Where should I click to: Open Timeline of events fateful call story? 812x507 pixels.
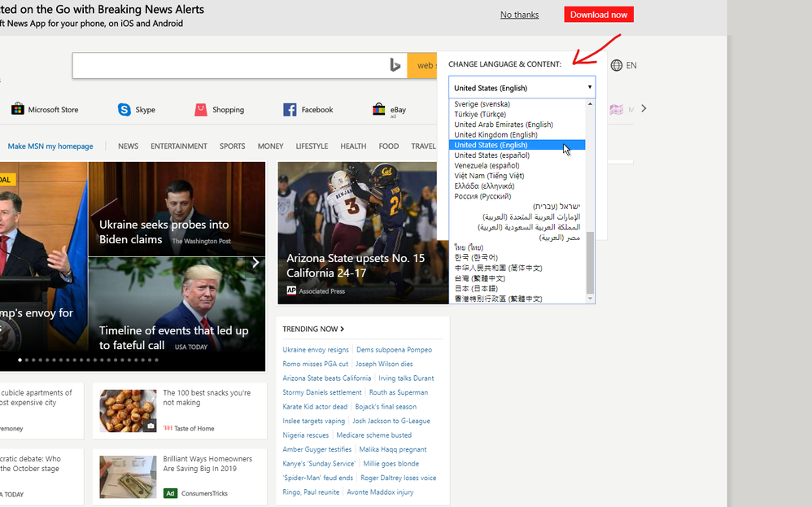(x=173, y=338)
